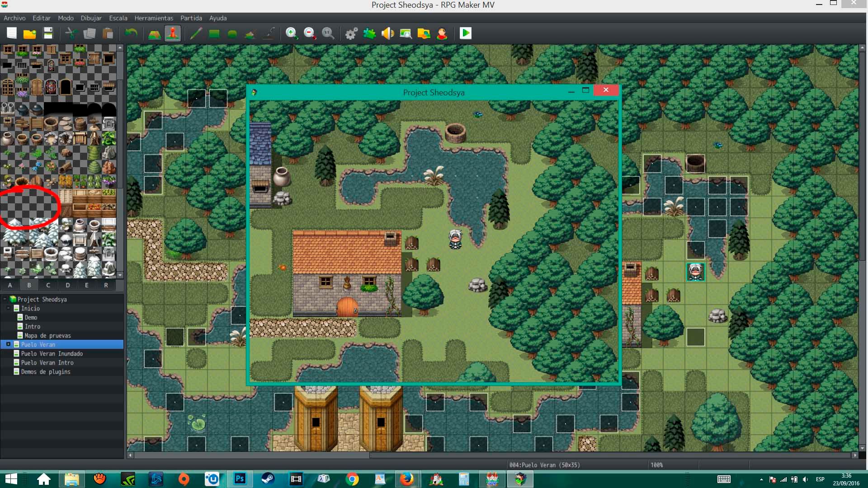Open Steam from the taskbar

[268, 479]
